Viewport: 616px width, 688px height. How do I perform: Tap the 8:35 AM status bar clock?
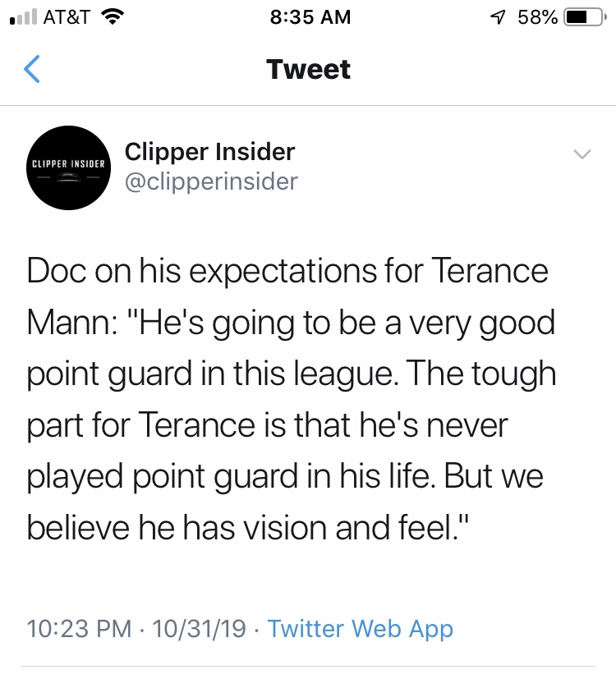[x=310, y=16]
